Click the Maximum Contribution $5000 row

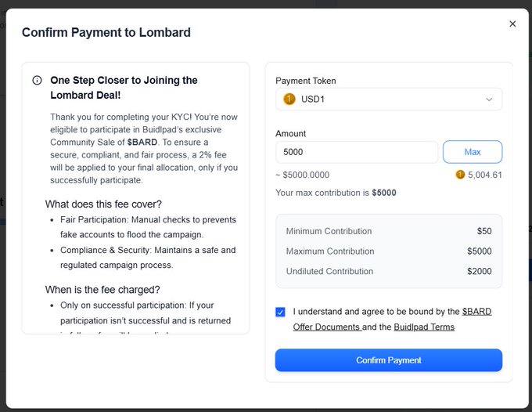tap(389, 251)
